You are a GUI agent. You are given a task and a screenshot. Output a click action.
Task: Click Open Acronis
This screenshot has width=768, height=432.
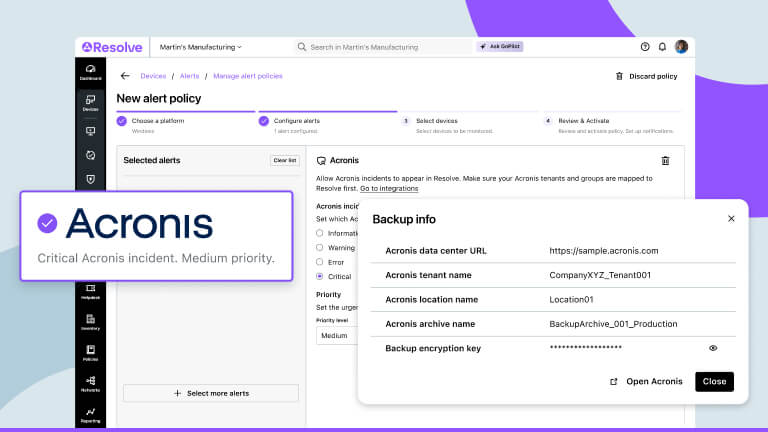(x=646, y=382)
